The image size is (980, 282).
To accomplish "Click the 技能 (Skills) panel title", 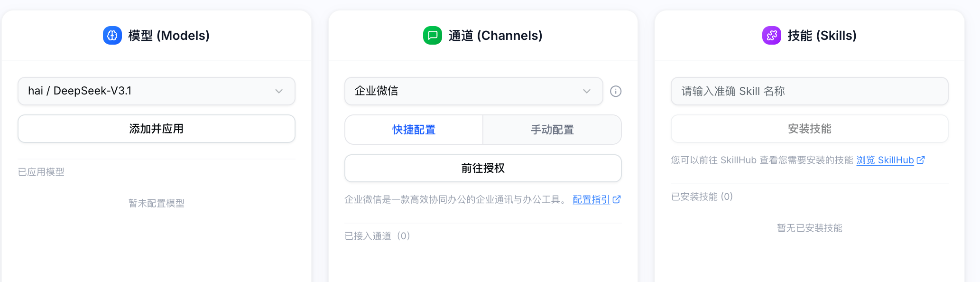I will 822,36.
